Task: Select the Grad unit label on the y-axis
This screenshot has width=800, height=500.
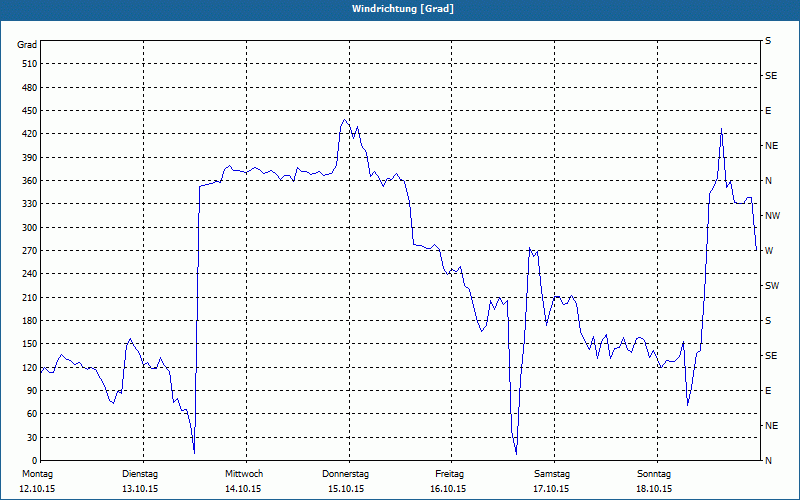Action: click(x=27, y=45)
